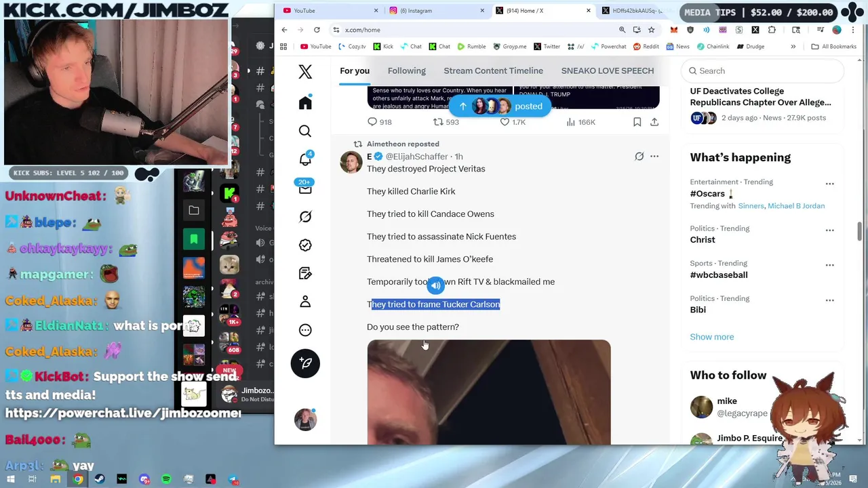868x488 pixels.
Task: Open Rumble bookmark in bookmarks bar
Action: pyautogui.click(x=471, y=47)
